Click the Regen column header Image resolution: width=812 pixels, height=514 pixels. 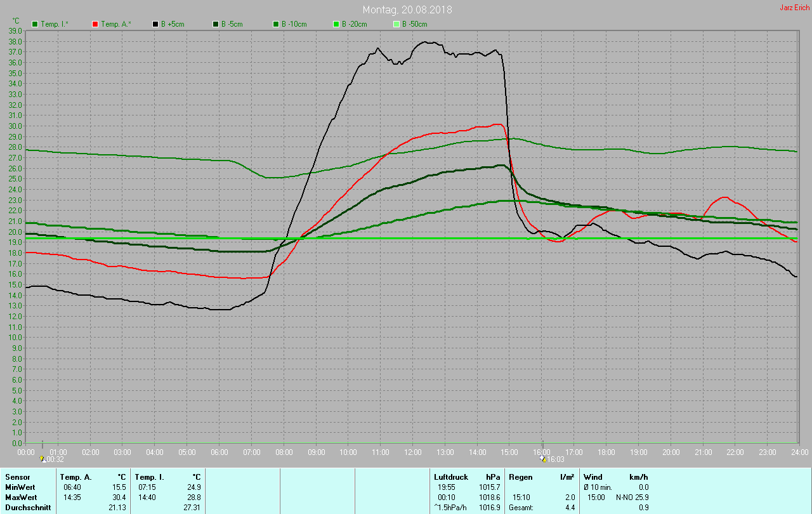(x=520, y=477)
